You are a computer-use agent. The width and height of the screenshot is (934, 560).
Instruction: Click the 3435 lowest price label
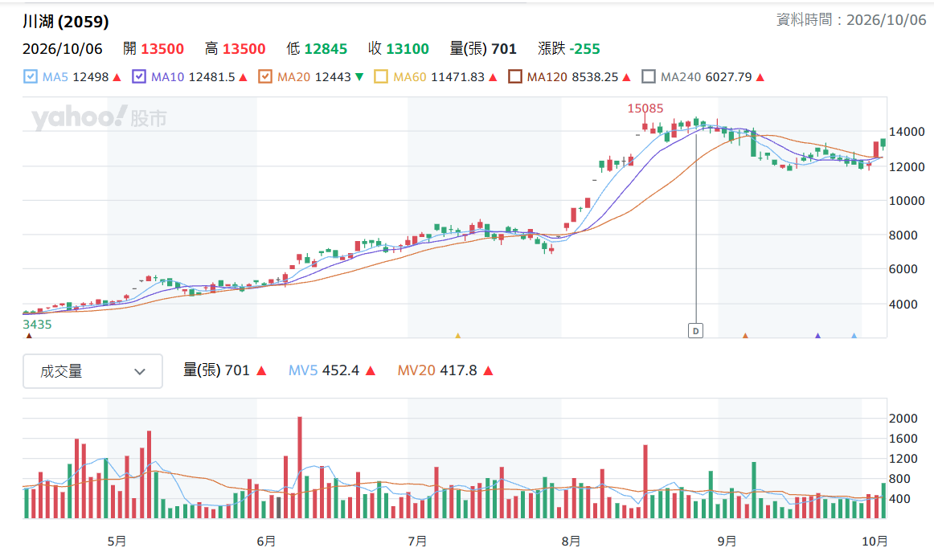tap(37, 325)
